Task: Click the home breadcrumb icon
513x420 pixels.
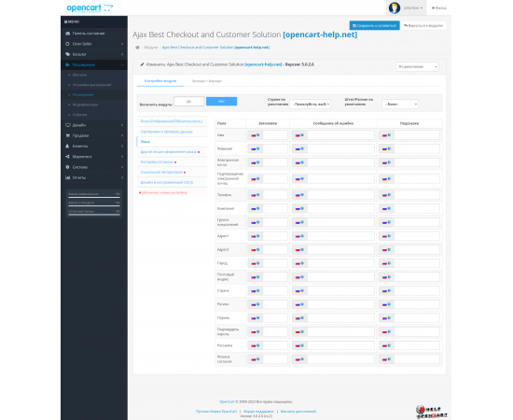Action: pyautogui.click(x=137, y=48)
